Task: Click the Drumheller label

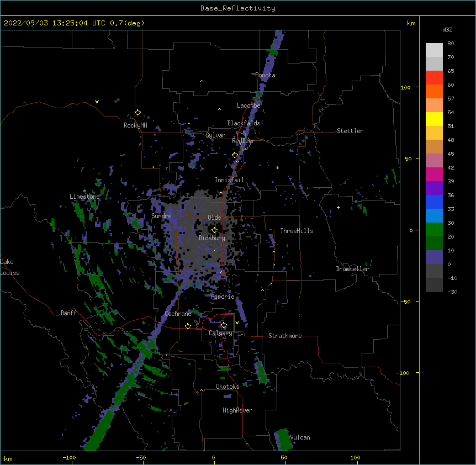Action: point(352,269)
